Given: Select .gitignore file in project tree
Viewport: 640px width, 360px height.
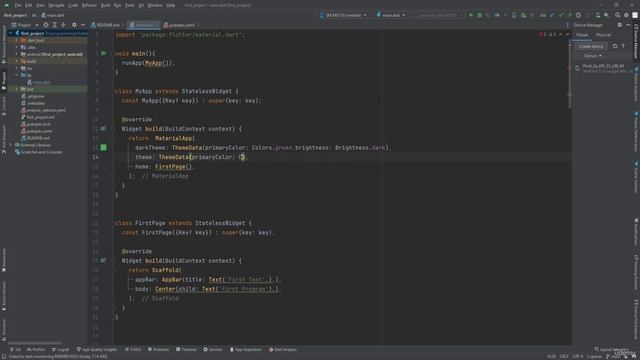Looking at the screenshot, I should (x=33, y=96).
